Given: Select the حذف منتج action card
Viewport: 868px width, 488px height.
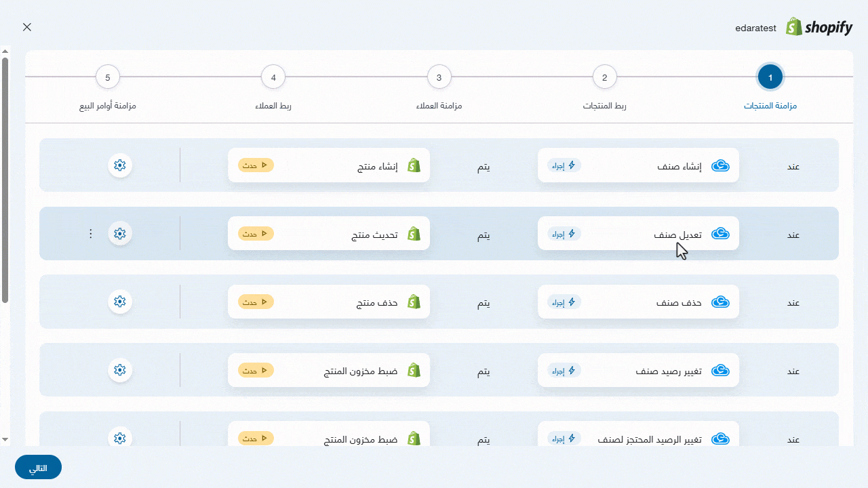Looking at the screenshot, I should click(329, 302).
